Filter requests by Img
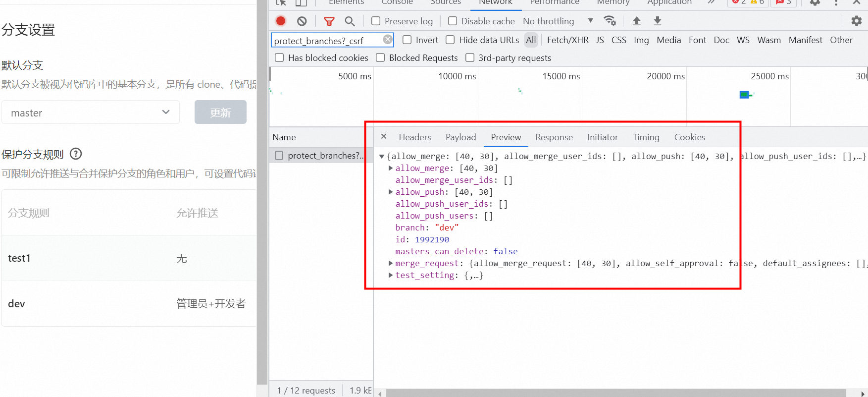This screenshot has width=868, height=397. (x=641, y=40)
